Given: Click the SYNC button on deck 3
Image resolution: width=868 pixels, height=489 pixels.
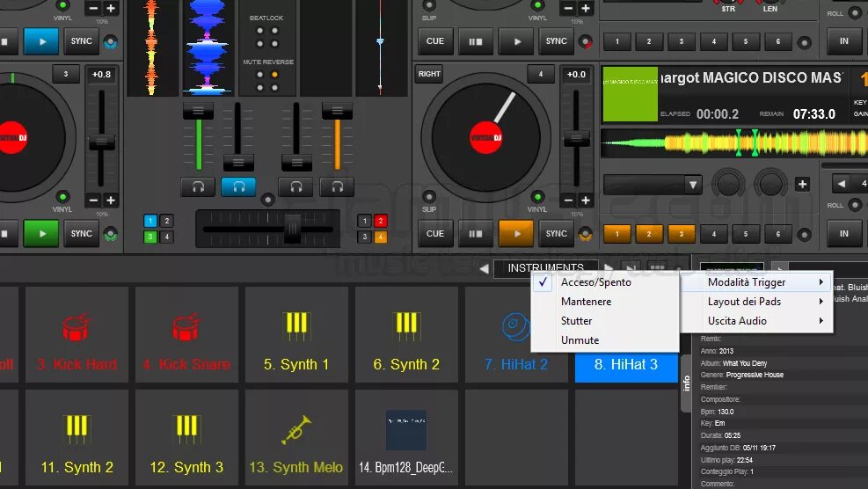Looking at the screenshot, I should click(82, 234).
